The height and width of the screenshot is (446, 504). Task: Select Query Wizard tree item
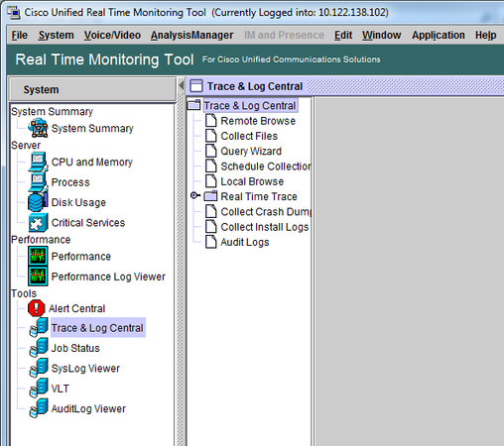[251, 151]
